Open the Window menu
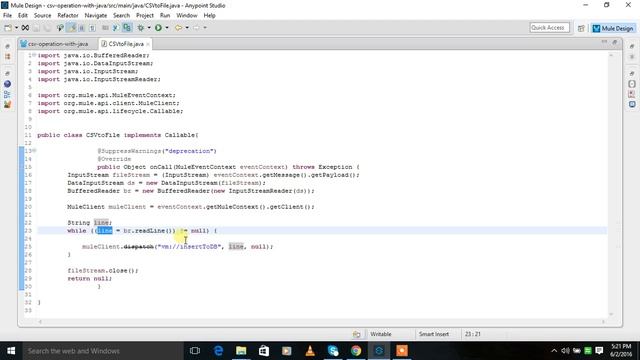This screenshot has height=360, width=640. click(x=187, y=16)
